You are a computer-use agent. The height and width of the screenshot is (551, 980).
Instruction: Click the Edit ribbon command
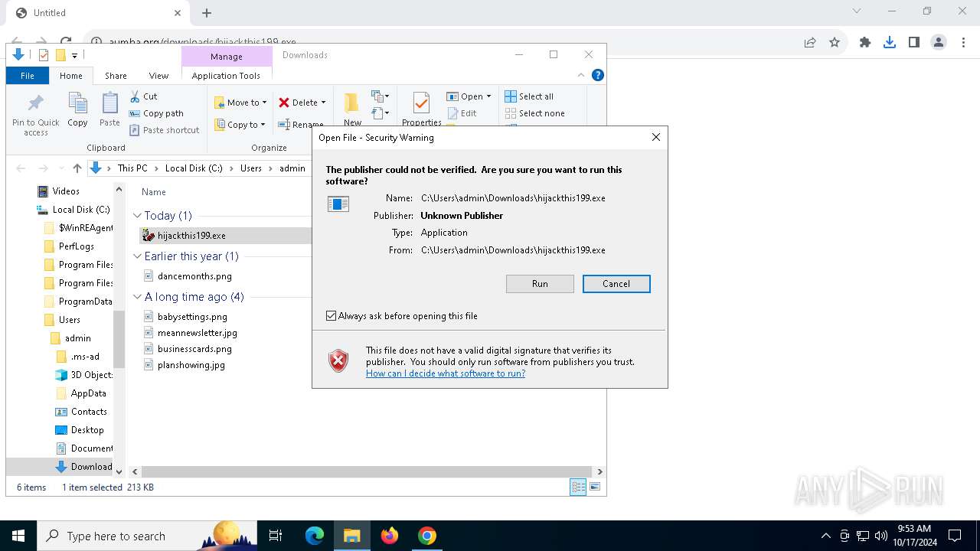point(462,113)
